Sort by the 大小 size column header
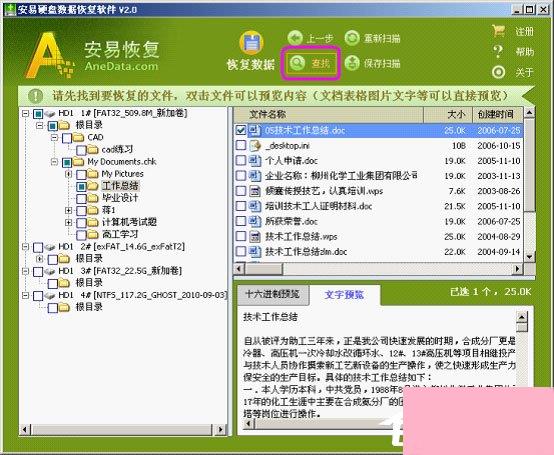Screen dimensions: 554x455 [448, 114]
